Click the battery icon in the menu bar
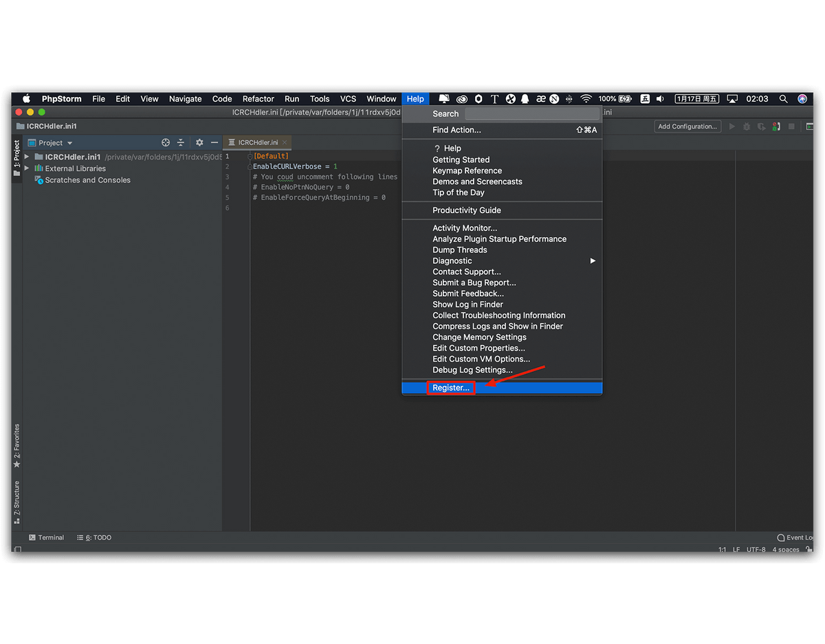 (625, 99)
